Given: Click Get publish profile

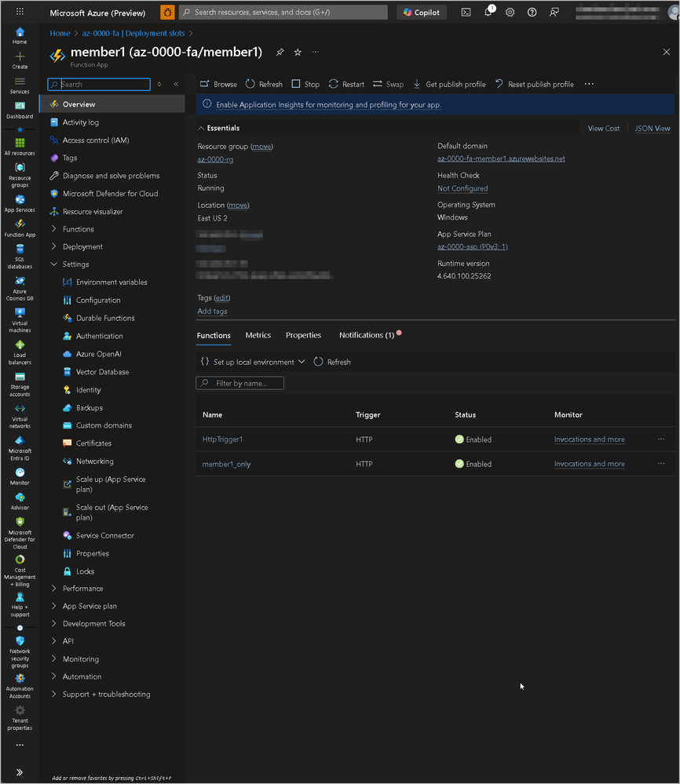Looking at the screenshot, I should (x=449, y=84).
